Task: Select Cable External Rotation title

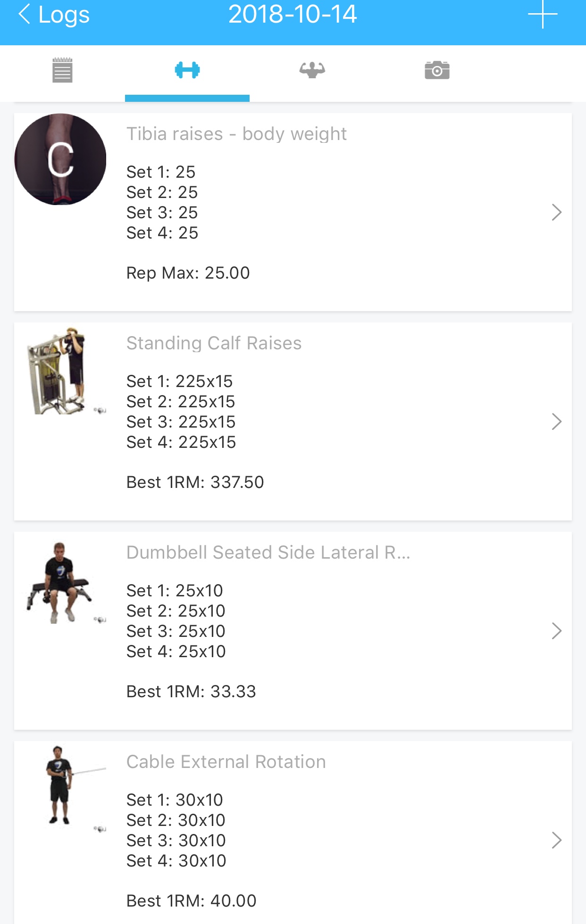Action: [226, 762]
